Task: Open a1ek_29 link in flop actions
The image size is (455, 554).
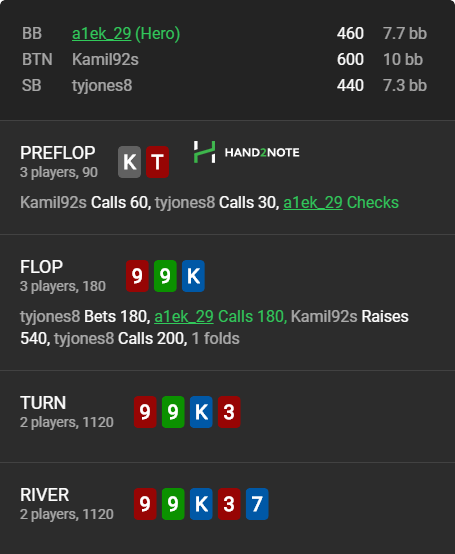Action: tap(184, 316)
